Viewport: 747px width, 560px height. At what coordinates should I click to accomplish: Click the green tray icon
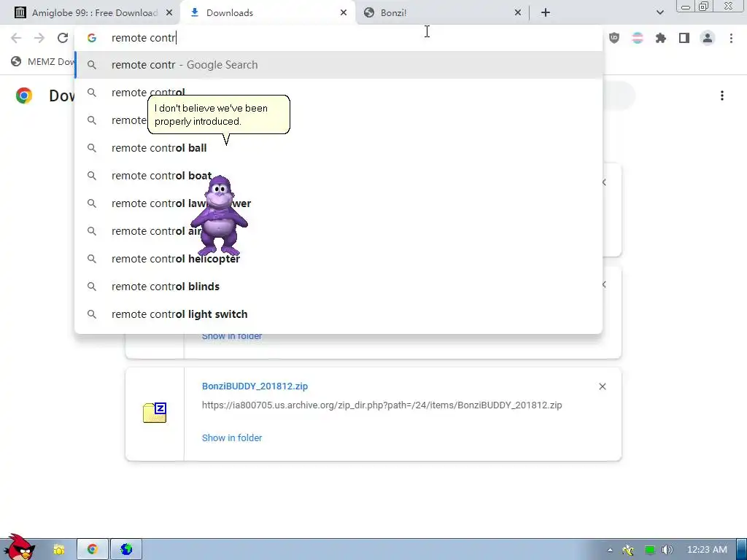[x=649, y=550]
